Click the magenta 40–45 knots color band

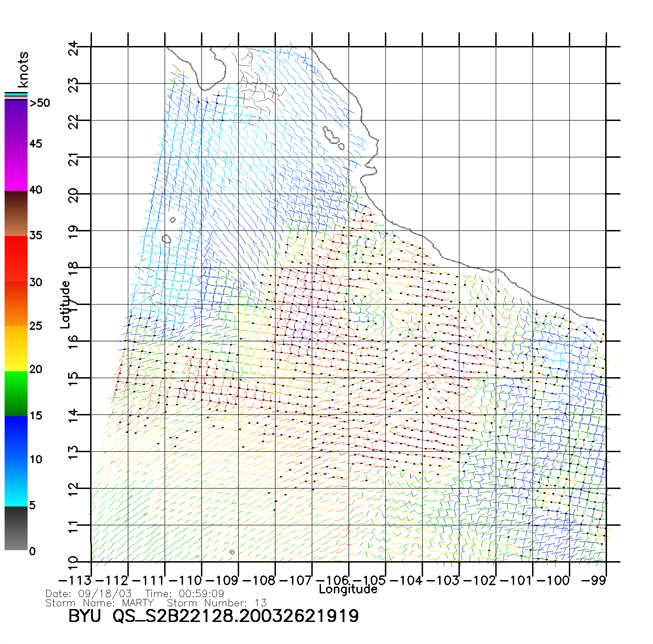point(16,167)
